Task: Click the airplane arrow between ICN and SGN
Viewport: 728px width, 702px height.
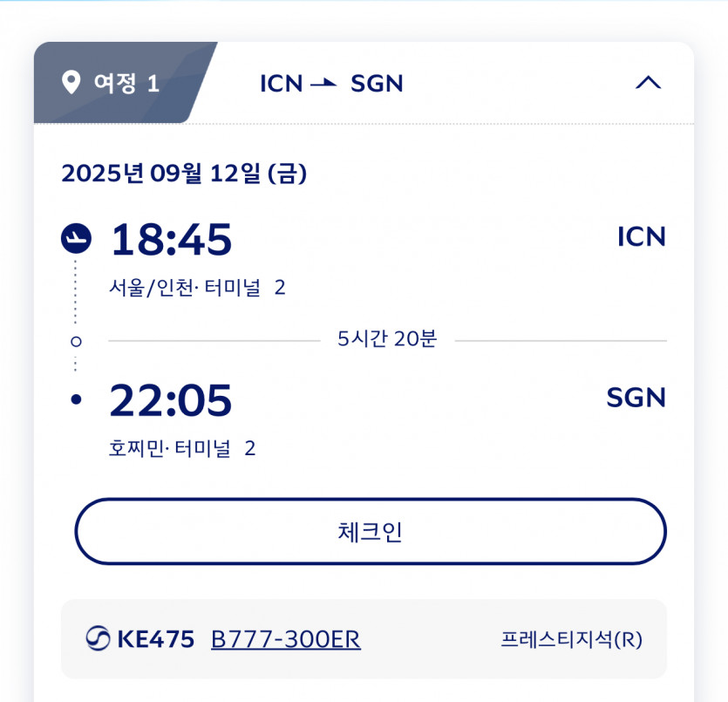Action: [x=324, y=84]
